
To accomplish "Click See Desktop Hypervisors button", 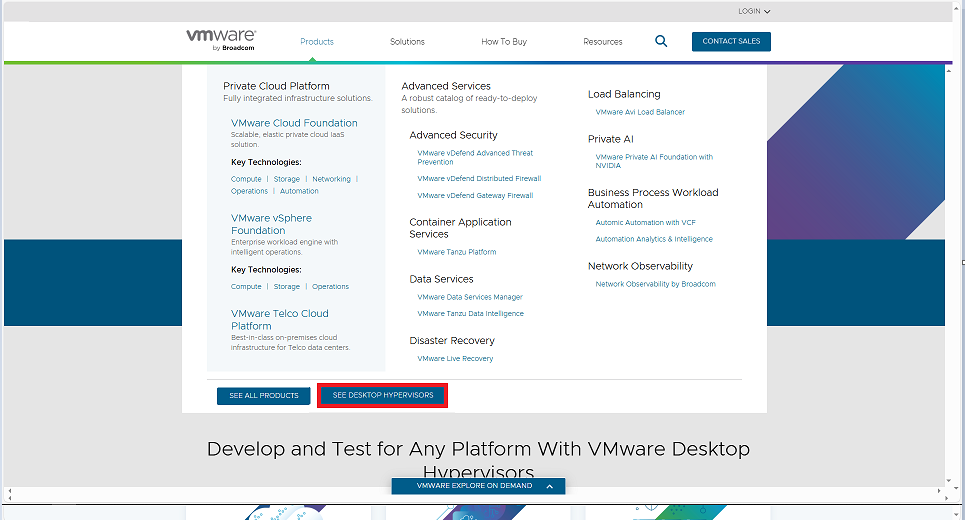I will coord(383,395).
